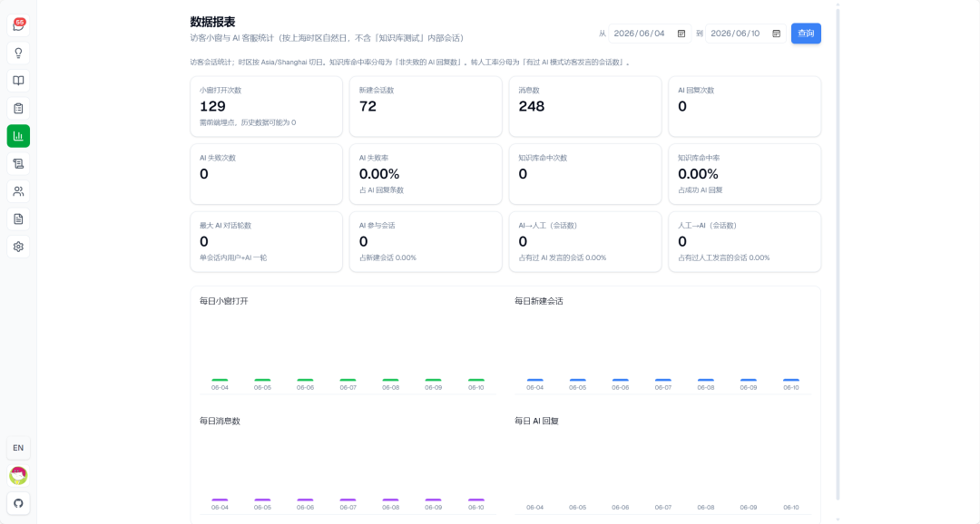Open calendar picker for end date 2026/06/10
This screenshot has width=980, height=524.
776,34
